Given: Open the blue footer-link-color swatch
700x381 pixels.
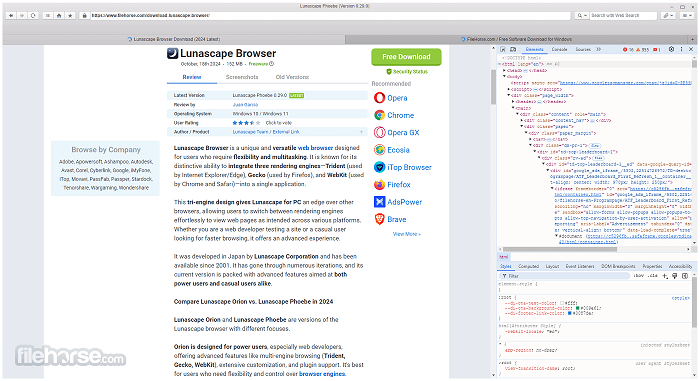Looking at the screenshot, I should [570, 313].
